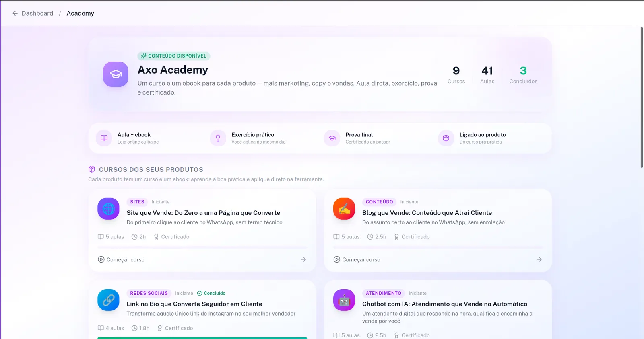
Task: Click the ATENDIMENTO category tag
Action: 384,293
